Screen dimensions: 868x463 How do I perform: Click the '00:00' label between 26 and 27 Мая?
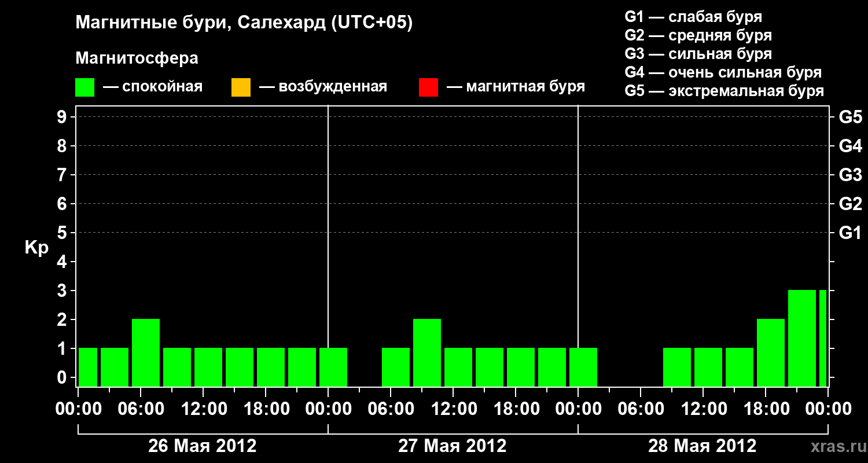(328, 409)
